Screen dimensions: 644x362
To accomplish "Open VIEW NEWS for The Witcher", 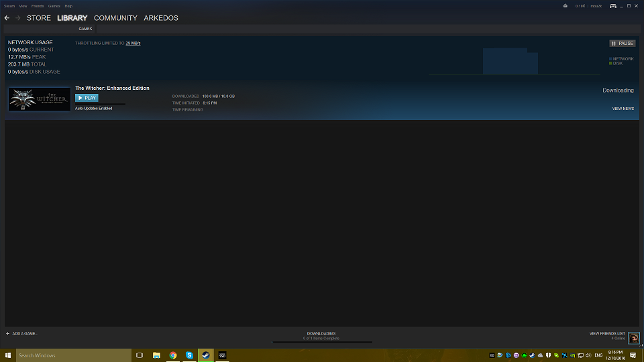I will coord(623,109).
